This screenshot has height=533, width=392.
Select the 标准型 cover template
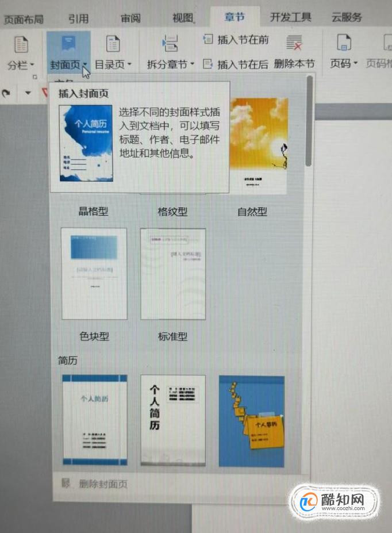173,274
